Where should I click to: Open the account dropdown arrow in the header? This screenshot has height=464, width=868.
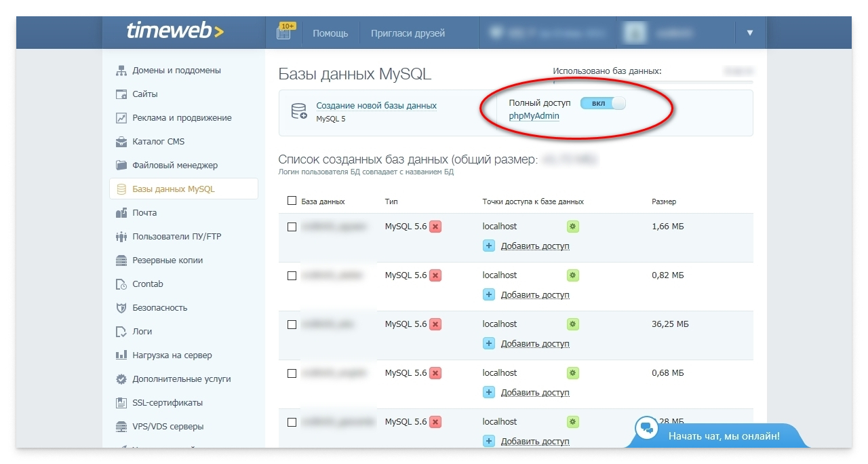pos(750,32)
